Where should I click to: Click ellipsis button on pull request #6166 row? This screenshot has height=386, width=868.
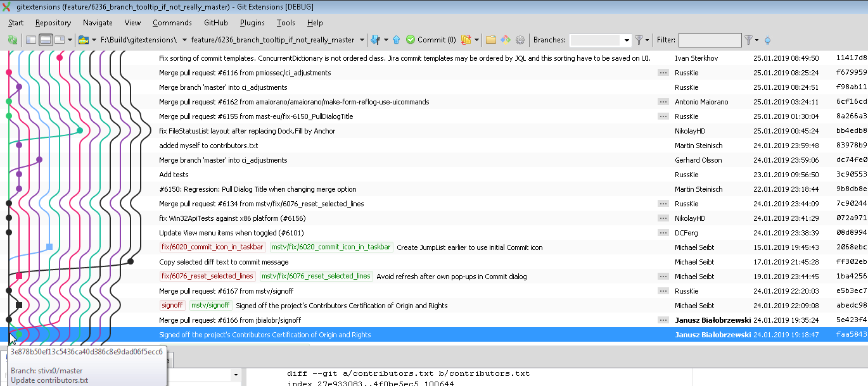(663, 320)
